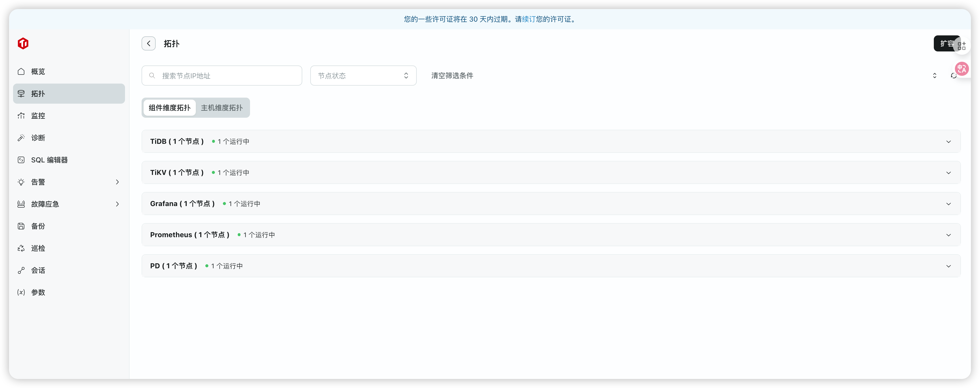Open the 监控 monitoring page

pyautogui.click(x=38, y=116)
